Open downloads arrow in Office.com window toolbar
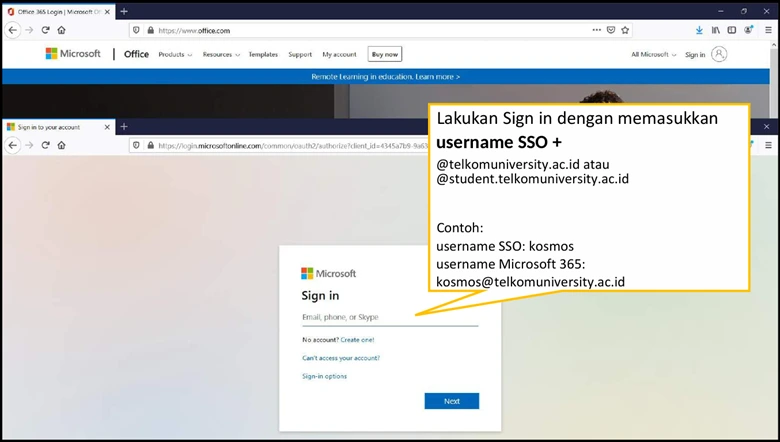780x442 pixels. (x=699, y=30)
